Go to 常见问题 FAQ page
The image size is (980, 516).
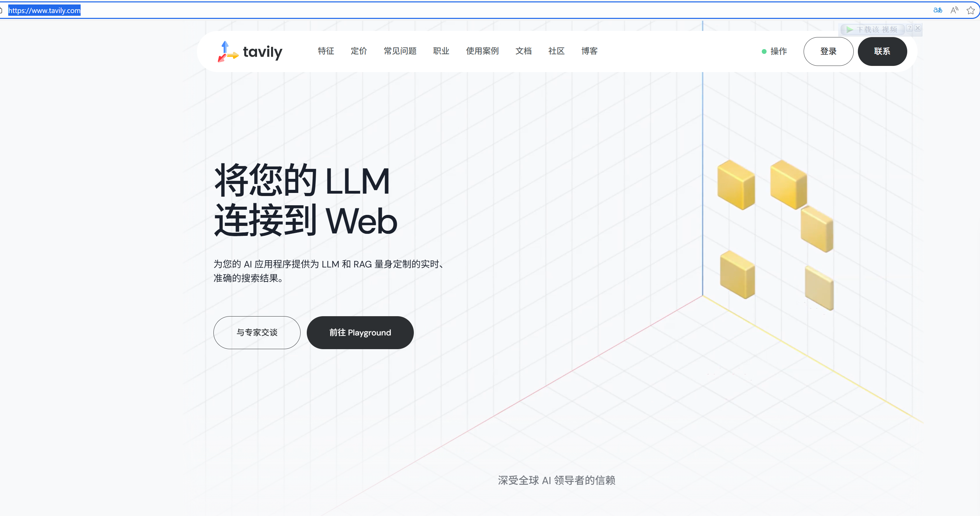400,51
